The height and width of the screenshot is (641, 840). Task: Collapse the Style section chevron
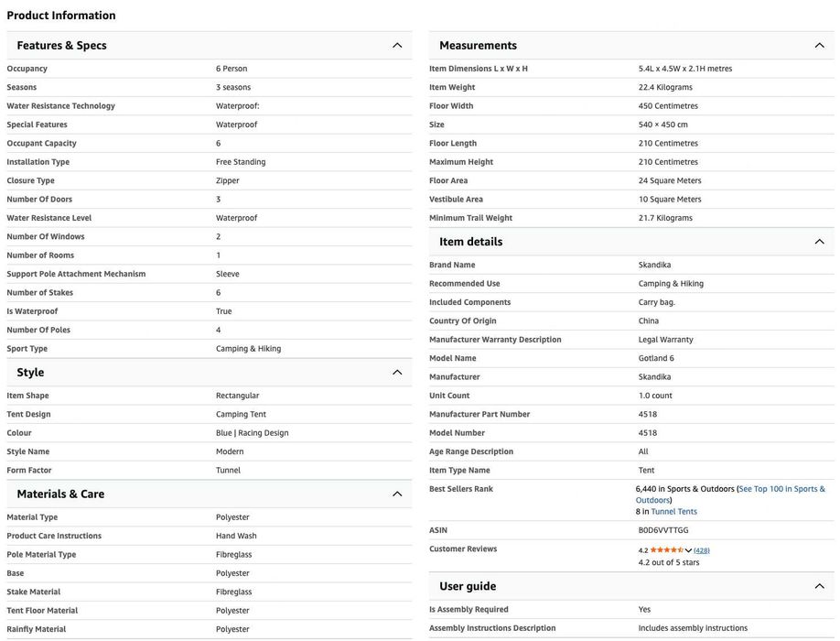coord(397,373)
